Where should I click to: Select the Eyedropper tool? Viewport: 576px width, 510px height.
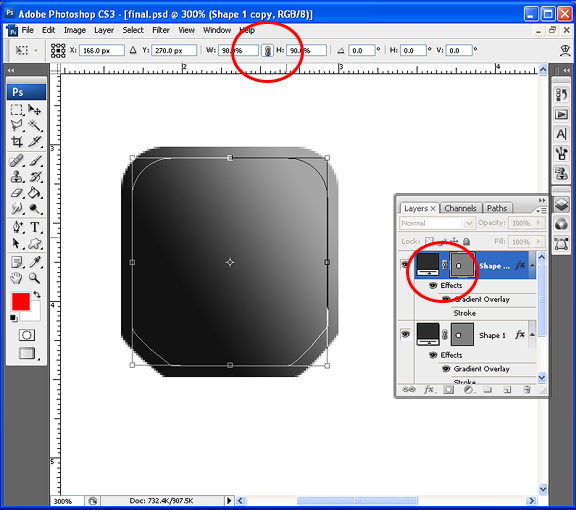35,262
